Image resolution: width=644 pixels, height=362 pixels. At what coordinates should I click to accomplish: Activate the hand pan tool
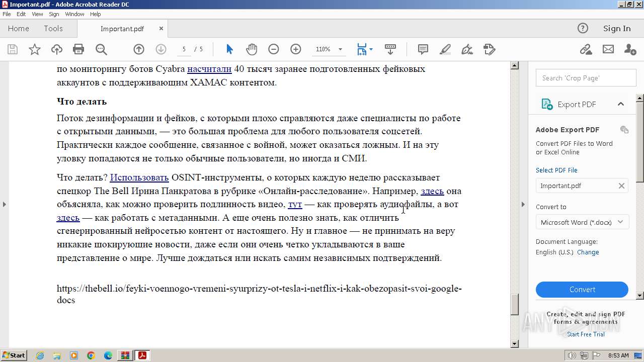252,49
